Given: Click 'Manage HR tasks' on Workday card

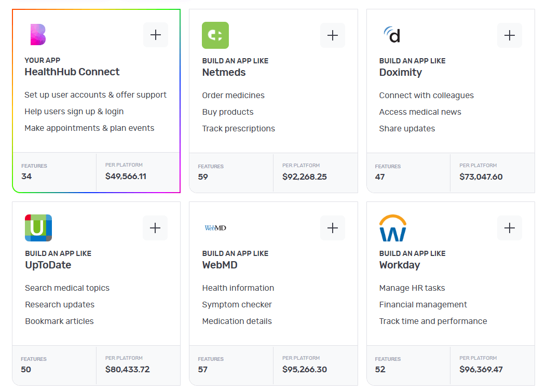Looking at the screenshot, I should pos(412,288).
